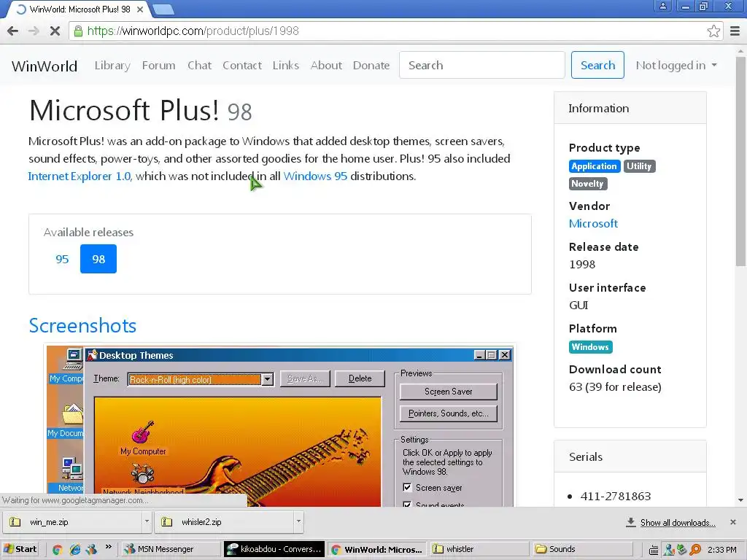Switch to whistler folder taskbar window
Image resolution: width=747 pixels, height=560 pixels.
(479, 550)
